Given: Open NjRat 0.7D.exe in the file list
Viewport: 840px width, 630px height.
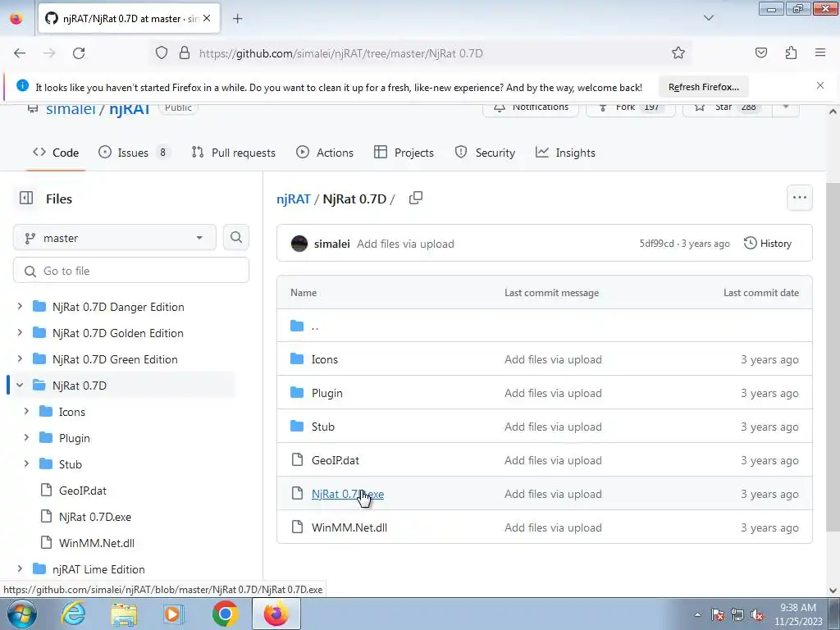Looking at the screenshot, I should coord(348,494).
